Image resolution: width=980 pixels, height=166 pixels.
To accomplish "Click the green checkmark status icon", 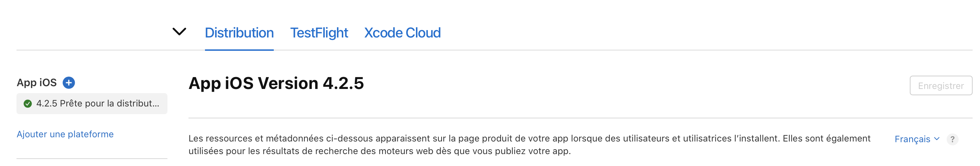I will coord(28,104).
